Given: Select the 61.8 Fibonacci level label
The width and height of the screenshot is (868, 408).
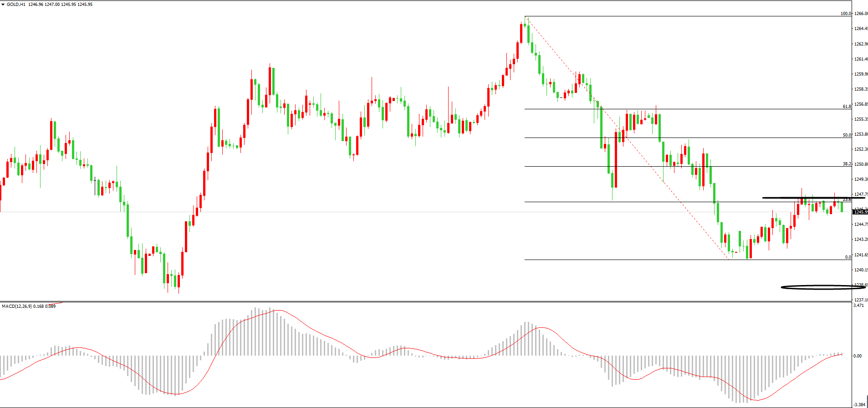Looking at the screenshot, I should pyautogui.click(x=847, y=107).
